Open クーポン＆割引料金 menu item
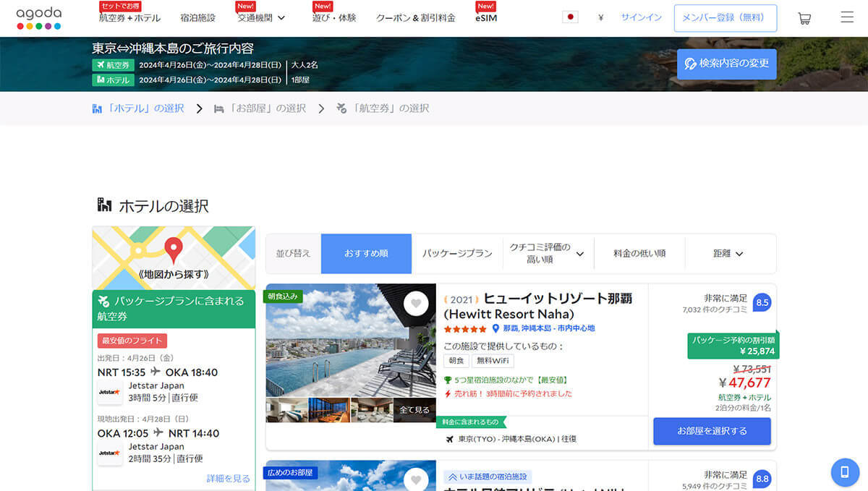Image resolution: width=868 pixels, height=491 pixels. pyautogui.click(x=416, y=18)
